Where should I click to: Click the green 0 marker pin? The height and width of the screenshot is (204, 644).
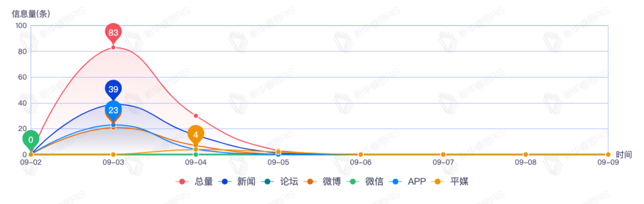[x=31, y=139]
